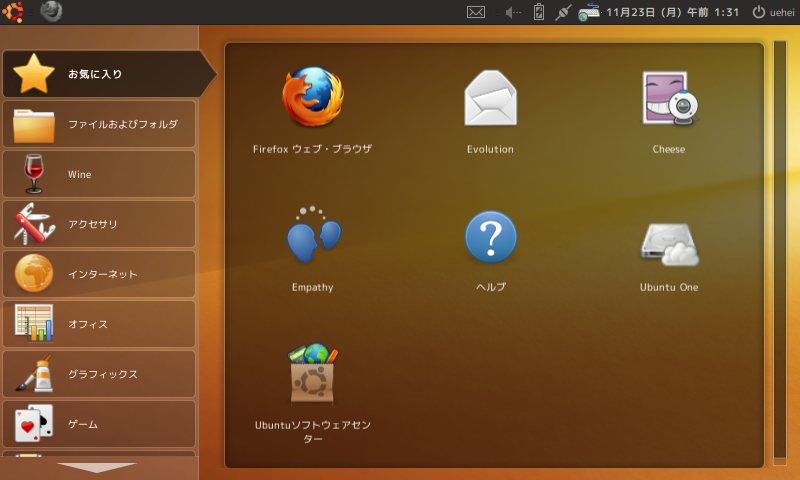Open the mail envelope indicator
This screenshot has height=480, width=800.
[x=476, y=12]
